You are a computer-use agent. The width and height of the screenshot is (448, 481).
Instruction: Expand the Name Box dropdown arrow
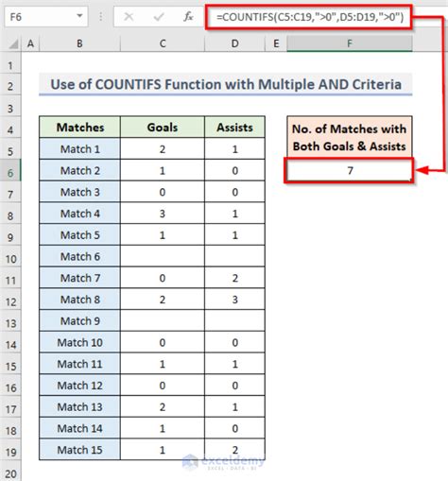tap(79, 16)
